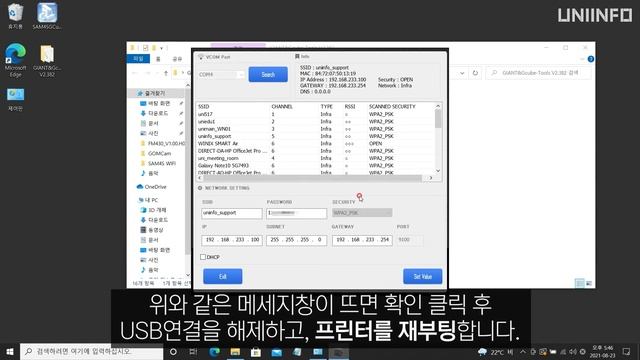Viewport: 640px width, 360px height.
Task: Click the Windows Start button
Action: click(x=10, y=351)
